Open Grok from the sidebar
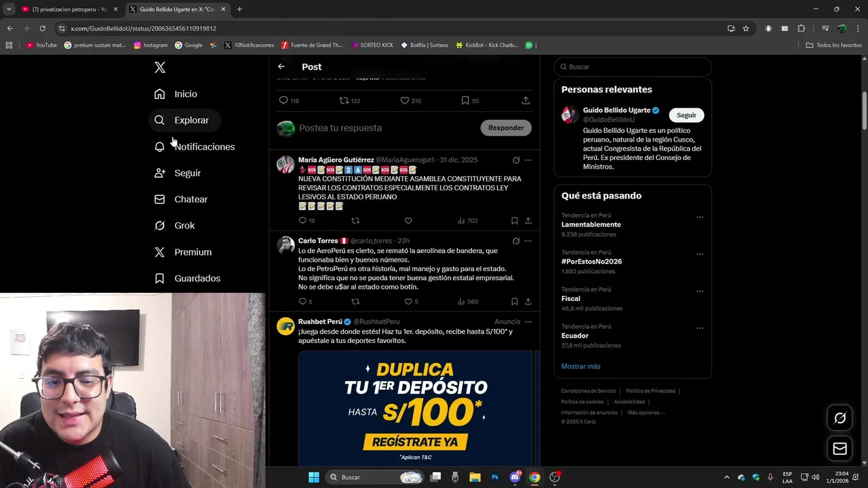This screenshot has width=868, height=488. 175,225
